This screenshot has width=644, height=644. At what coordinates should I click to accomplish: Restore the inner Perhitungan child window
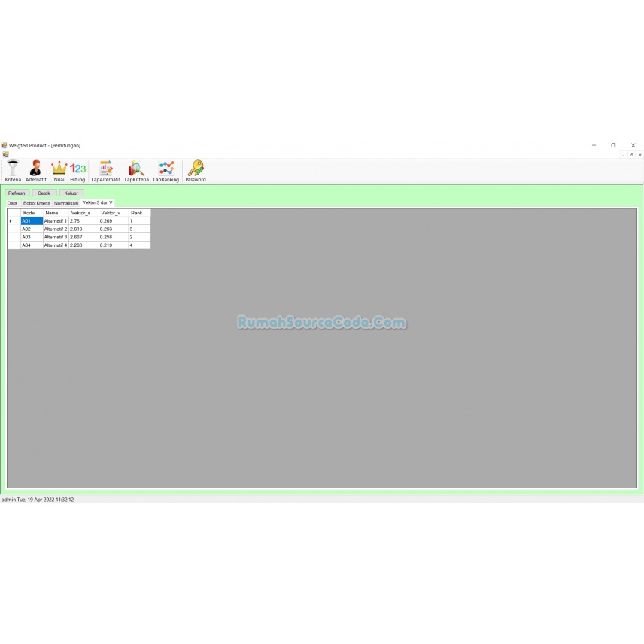632,155
